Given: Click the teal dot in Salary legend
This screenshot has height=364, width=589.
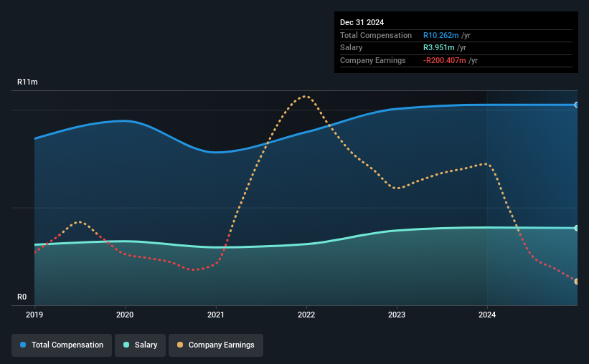Looking at the screenshot, I should click(x=126, y=345).
